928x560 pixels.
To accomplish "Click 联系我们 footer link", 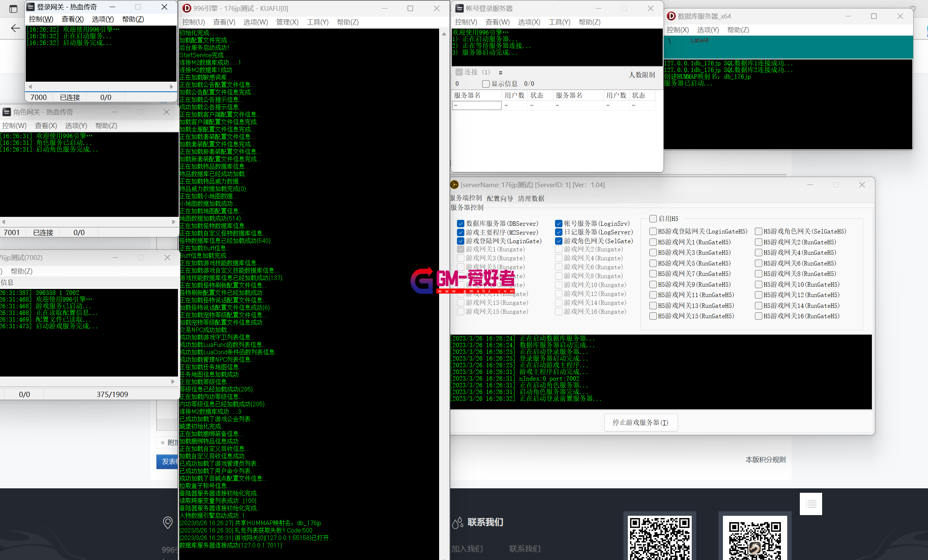I will click(x=525, y=549).
